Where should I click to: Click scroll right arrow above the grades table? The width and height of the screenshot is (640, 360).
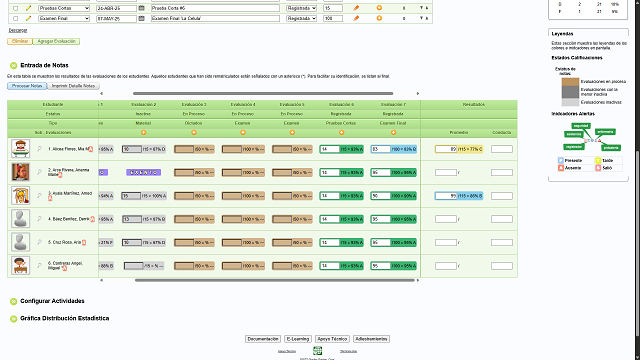tap(418, 93)
